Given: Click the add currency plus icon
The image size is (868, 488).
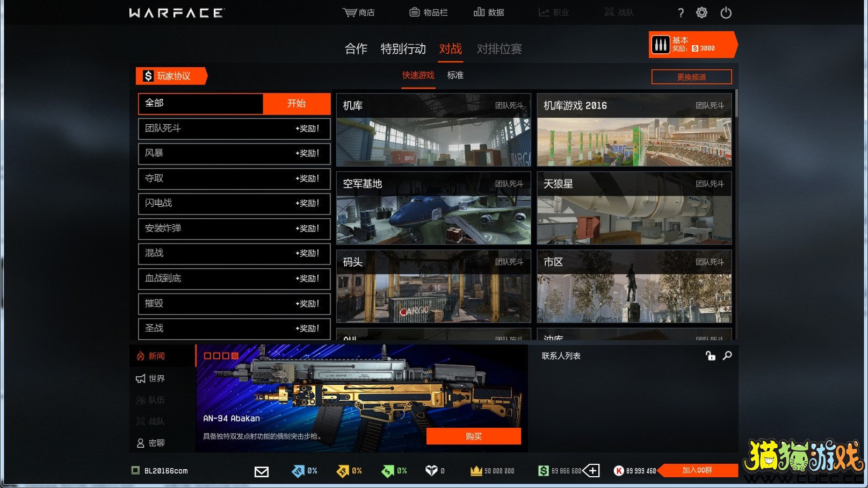Looking at the screenshot, I should 591,471.
